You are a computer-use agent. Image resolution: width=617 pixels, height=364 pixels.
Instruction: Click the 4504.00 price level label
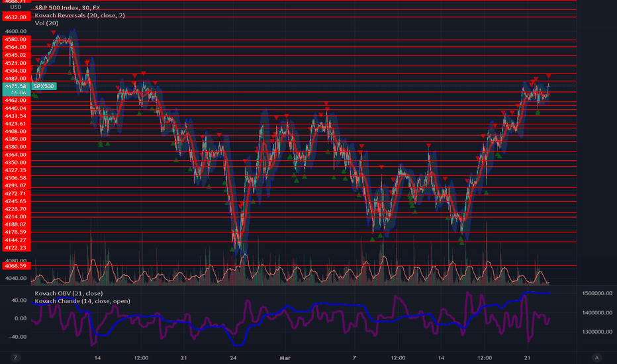click(x=16, y=71)
